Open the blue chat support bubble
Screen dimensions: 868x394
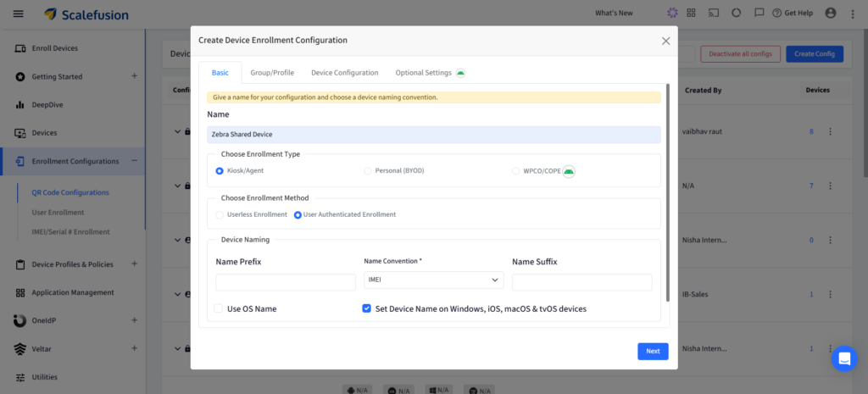tap(844, 358)
